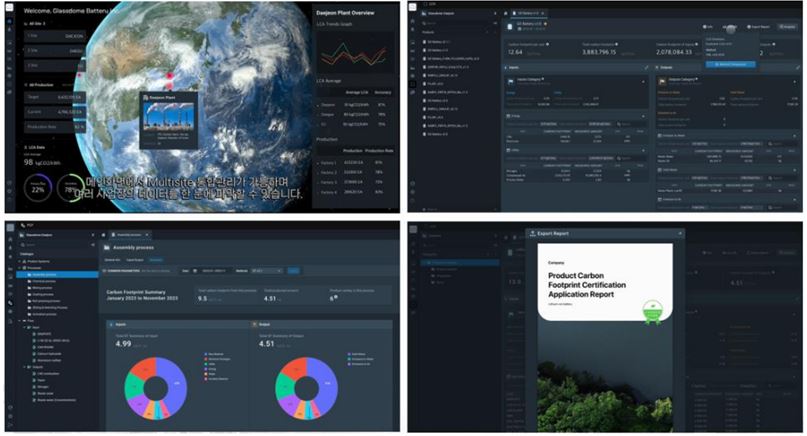Click the Info icon button in EV Battery header
The width and height of the screenshot is (807, 436).
pyautogui.click(x=709, y=27)
